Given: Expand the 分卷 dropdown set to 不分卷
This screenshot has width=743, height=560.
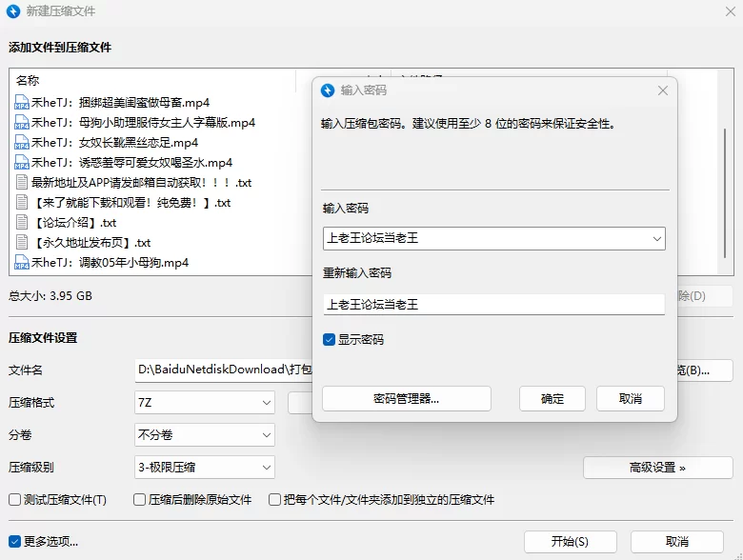Looking at the screenshot, I should pos(205,434).
